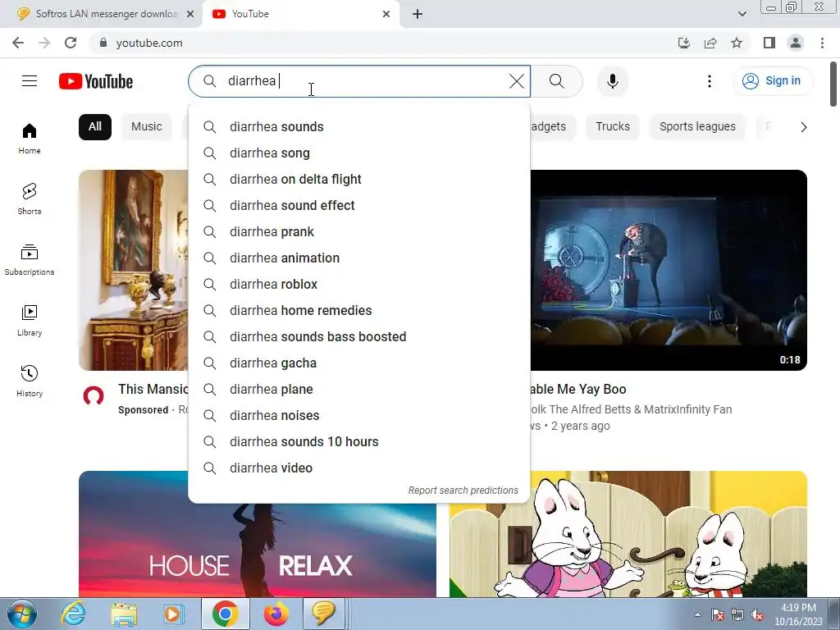Select the All category chip

pyautogui.click(x=95, y=127)
